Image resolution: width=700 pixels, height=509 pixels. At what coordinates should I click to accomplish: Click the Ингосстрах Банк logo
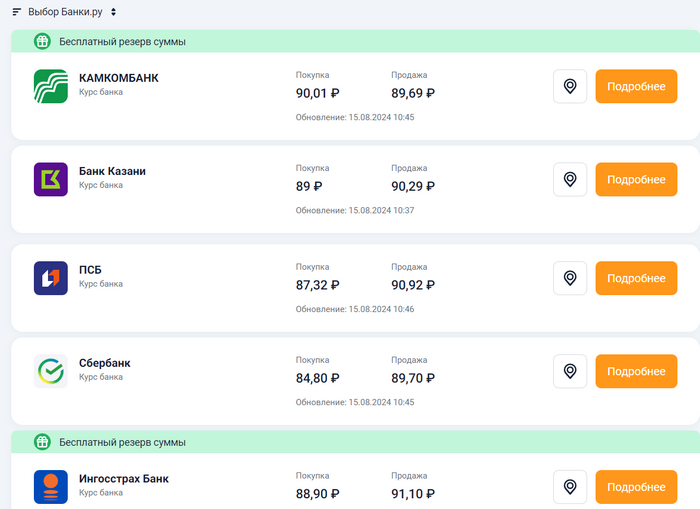click(x=51, y=486)
